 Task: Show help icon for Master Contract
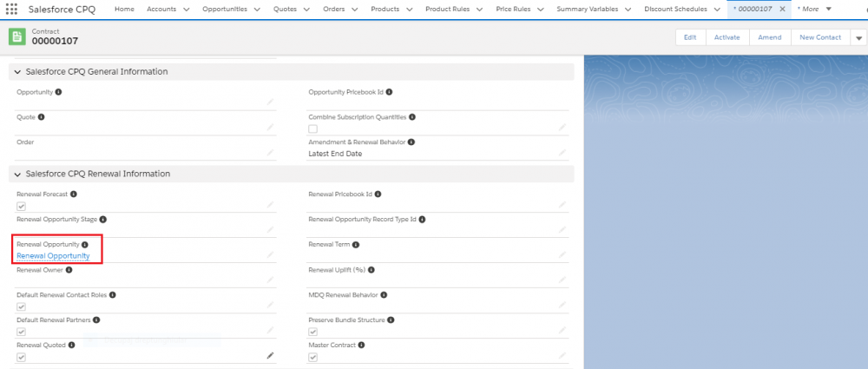[361, 346]
